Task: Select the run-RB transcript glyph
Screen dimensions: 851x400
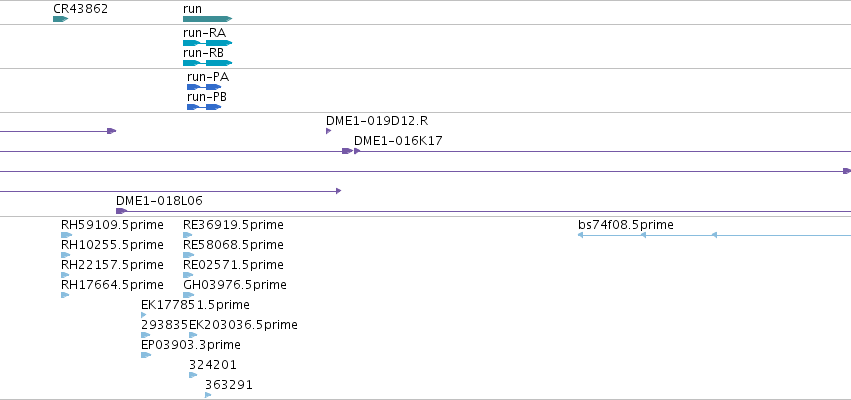Action: tap(207, 63)
